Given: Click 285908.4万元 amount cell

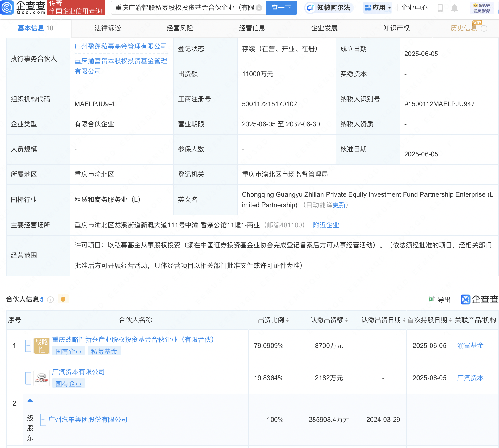Looking at the screenshot, I should click(x=329, y=420).
